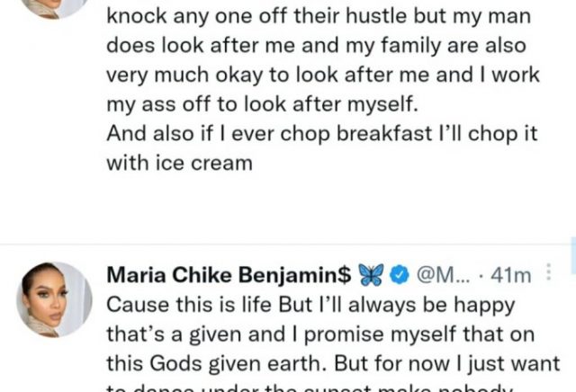This screenshot has height=392, width=576.
Task: Open Maria Chike Benjamin$ profile picture
Action: 52,299
